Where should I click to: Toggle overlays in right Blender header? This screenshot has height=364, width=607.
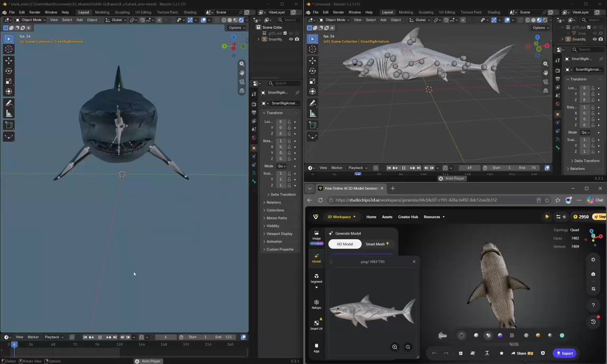pos(507,20)
